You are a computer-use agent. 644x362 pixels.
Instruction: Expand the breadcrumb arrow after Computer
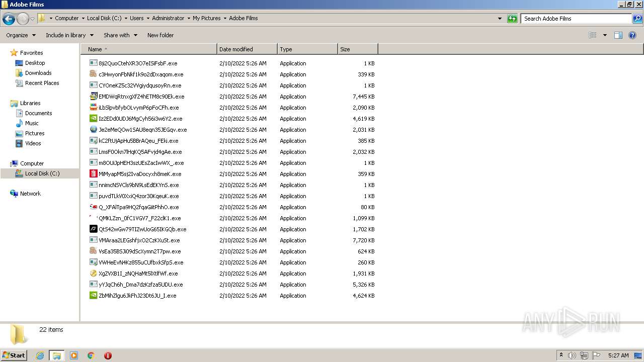tap(83, 18)
